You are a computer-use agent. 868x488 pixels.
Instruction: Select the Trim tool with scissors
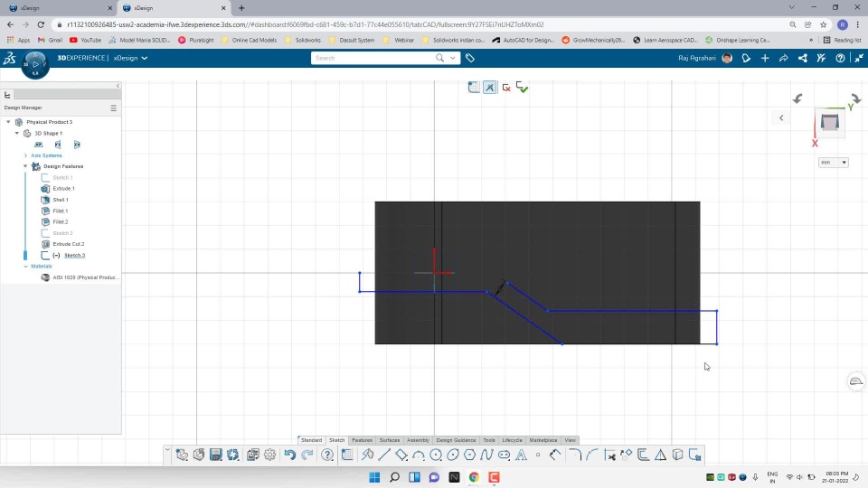(609, 455)
